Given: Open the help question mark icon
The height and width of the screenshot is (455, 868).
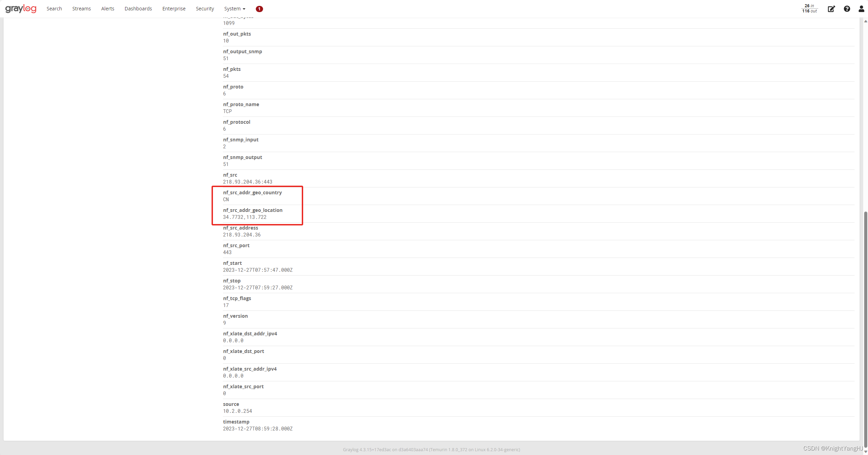Looking at the screenshot, I should point(847,9).
